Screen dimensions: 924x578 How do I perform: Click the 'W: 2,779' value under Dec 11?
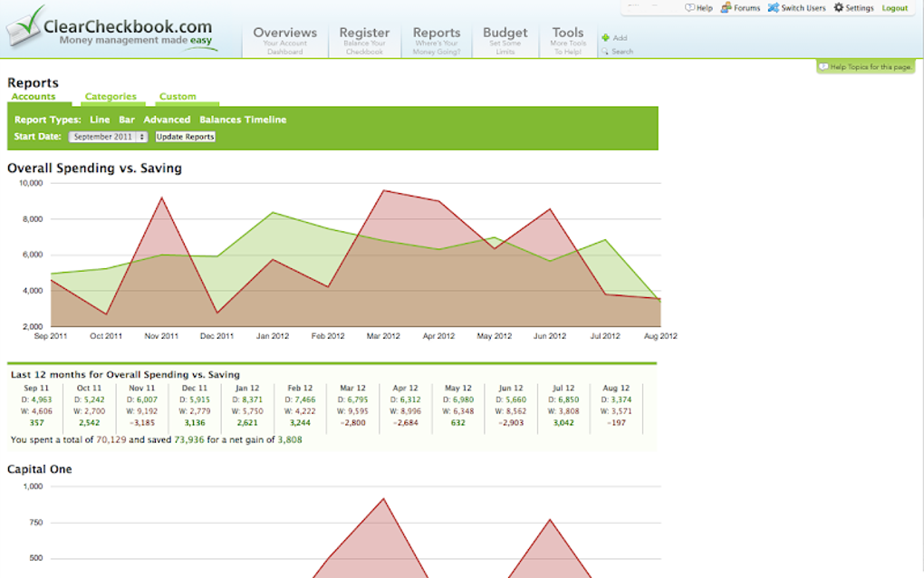tap(195, 411)
